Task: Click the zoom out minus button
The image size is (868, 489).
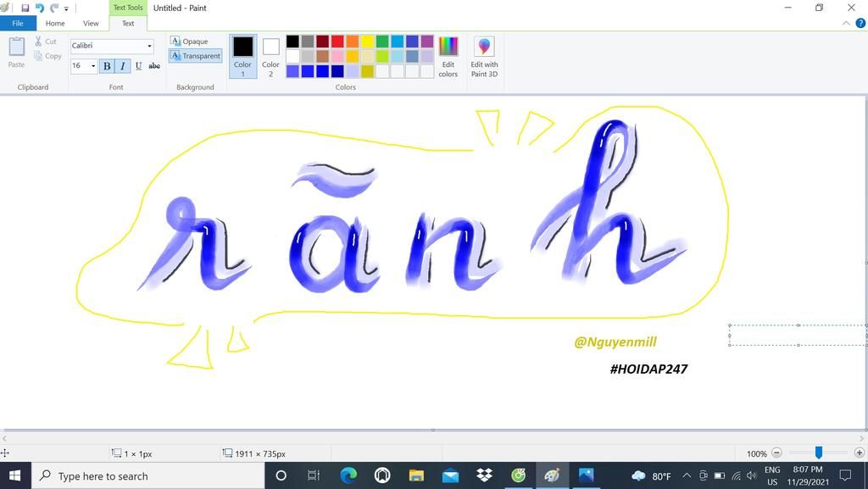Action: 776,453
